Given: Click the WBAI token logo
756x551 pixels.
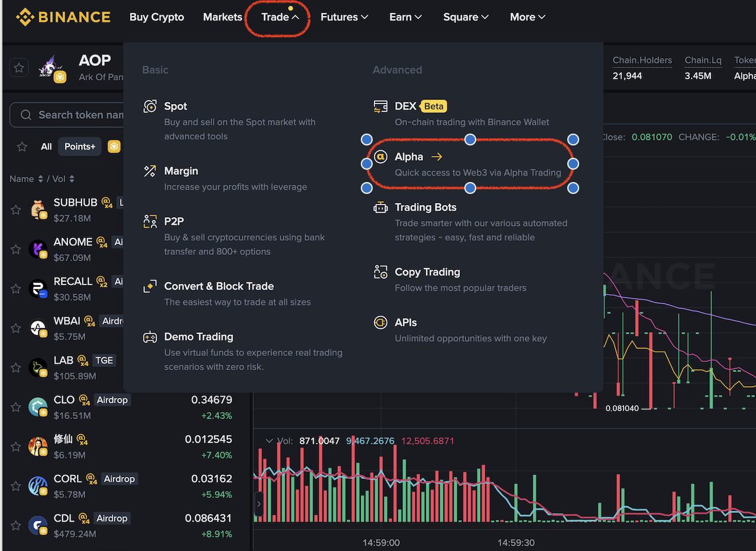Looking at the screenshot, I should (x=38, y=328).
